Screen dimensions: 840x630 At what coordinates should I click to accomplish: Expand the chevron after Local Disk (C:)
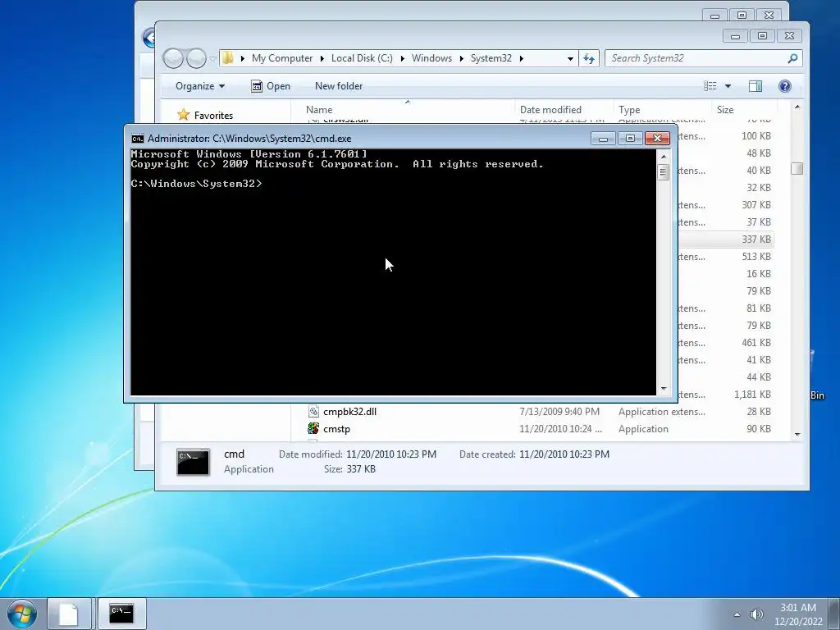coord(402,58)
